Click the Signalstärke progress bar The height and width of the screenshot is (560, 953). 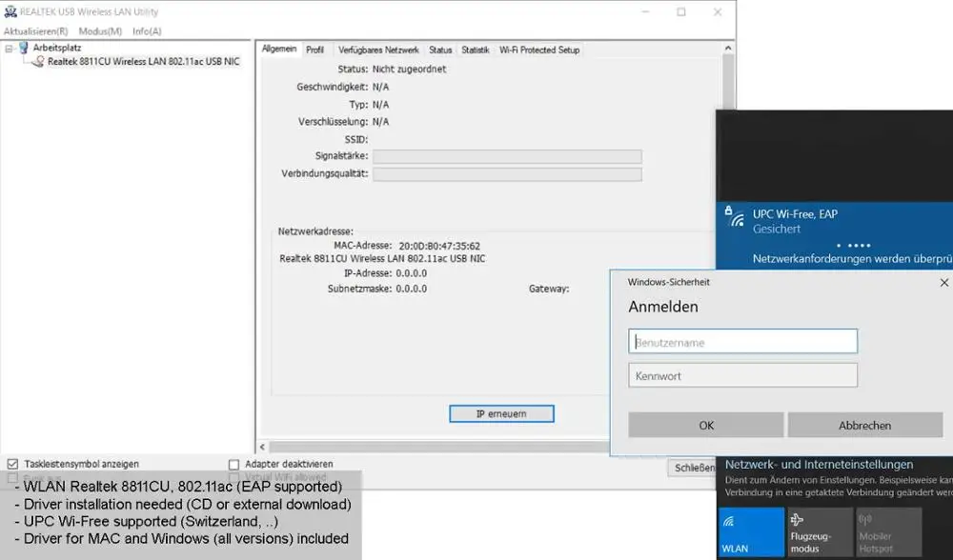[x=507, y=157]
